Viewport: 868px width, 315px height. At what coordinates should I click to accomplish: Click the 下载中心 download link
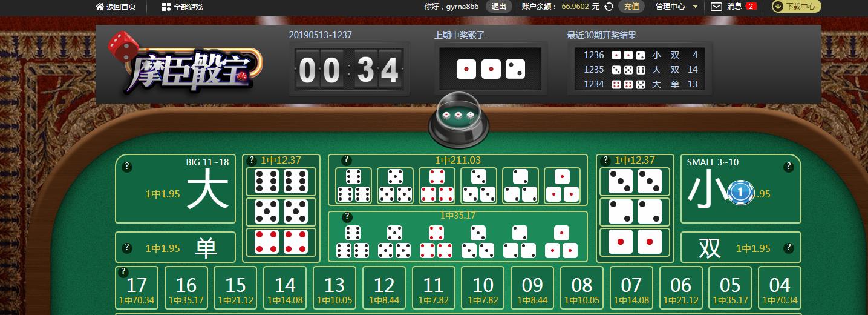(800, 7)
